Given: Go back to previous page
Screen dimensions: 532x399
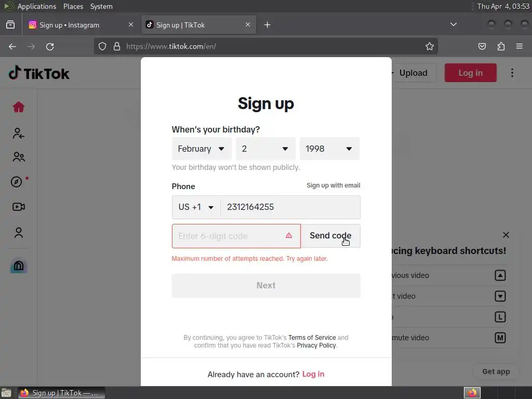Looking at the screenshot, I should tap(12, 46).
